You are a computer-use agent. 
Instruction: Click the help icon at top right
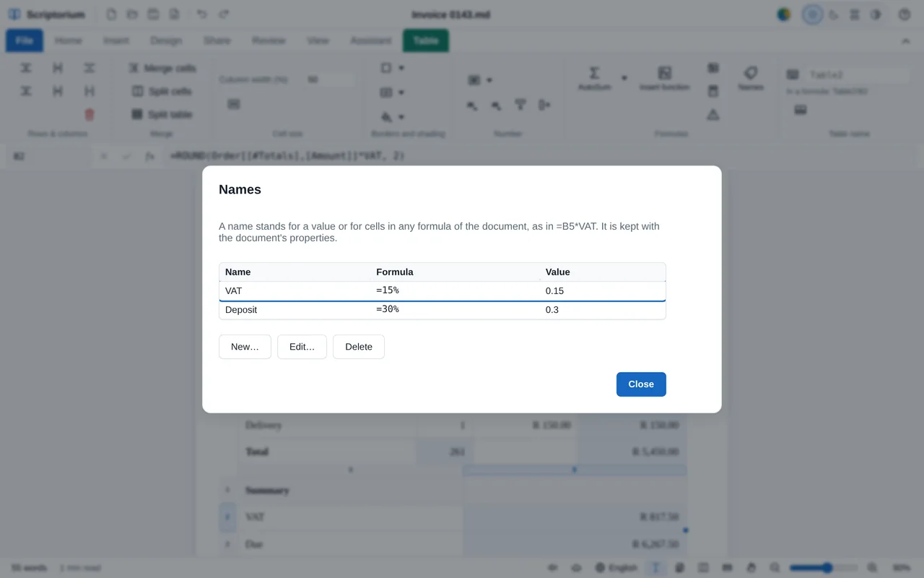click(x=905, y=14)
